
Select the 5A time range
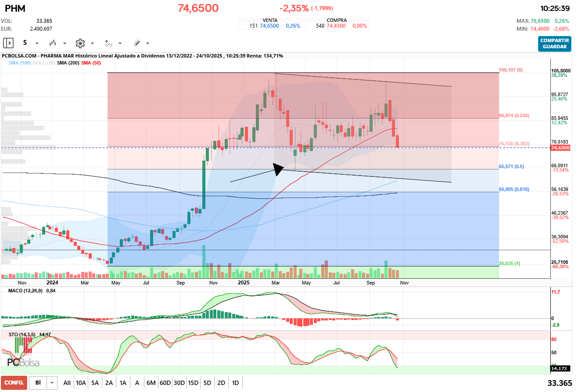coord(95,383)
